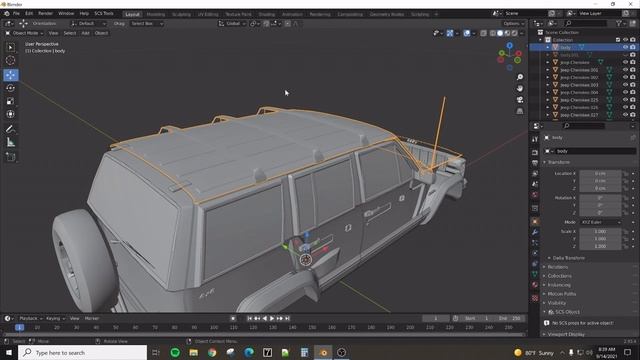Screen dimensions: 640x360
Task: Open the Texture properties checker tab
Action: (x=535, y=298)
